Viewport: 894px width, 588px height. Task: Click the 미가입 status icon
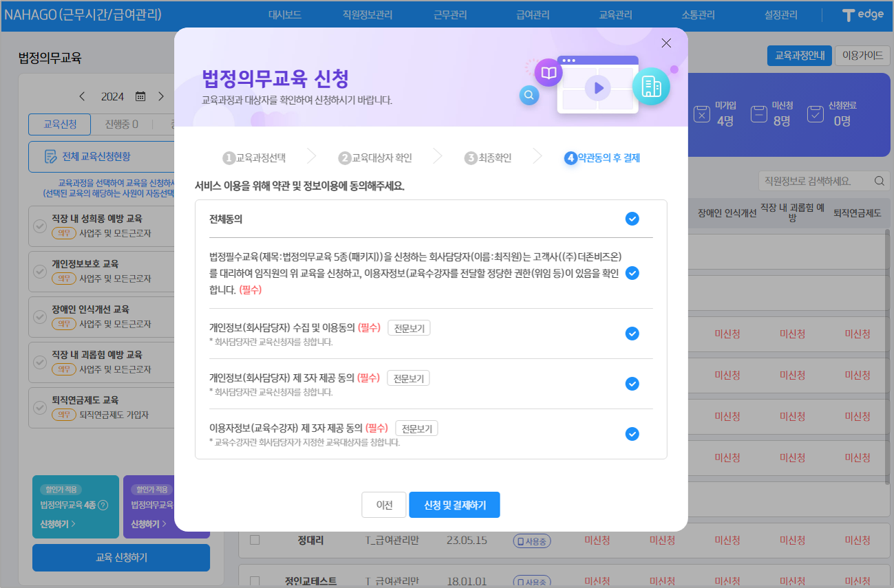point(701,113)
